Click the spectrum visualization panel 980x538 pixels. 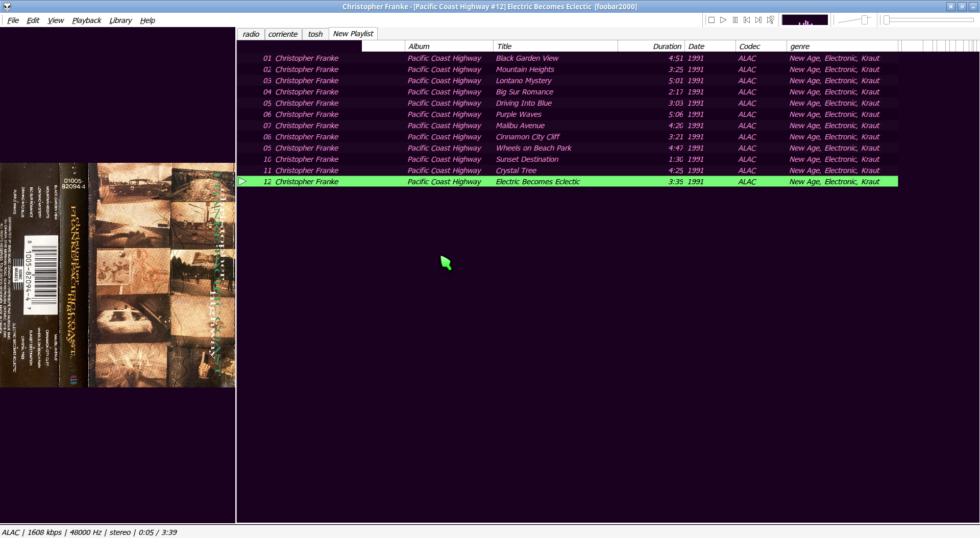pyautogui.click(x=805, y=20)
